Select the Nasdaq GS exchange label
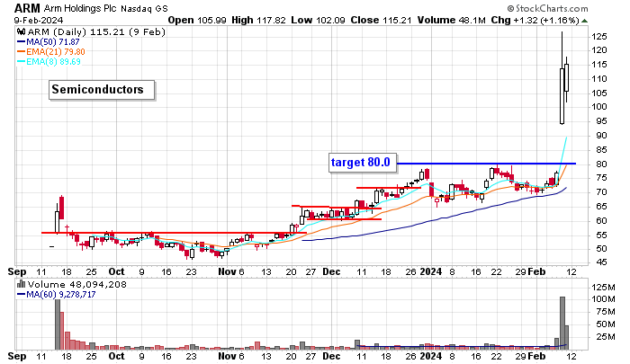This screenshot has width=630, height=364. [x=144, y=8]
